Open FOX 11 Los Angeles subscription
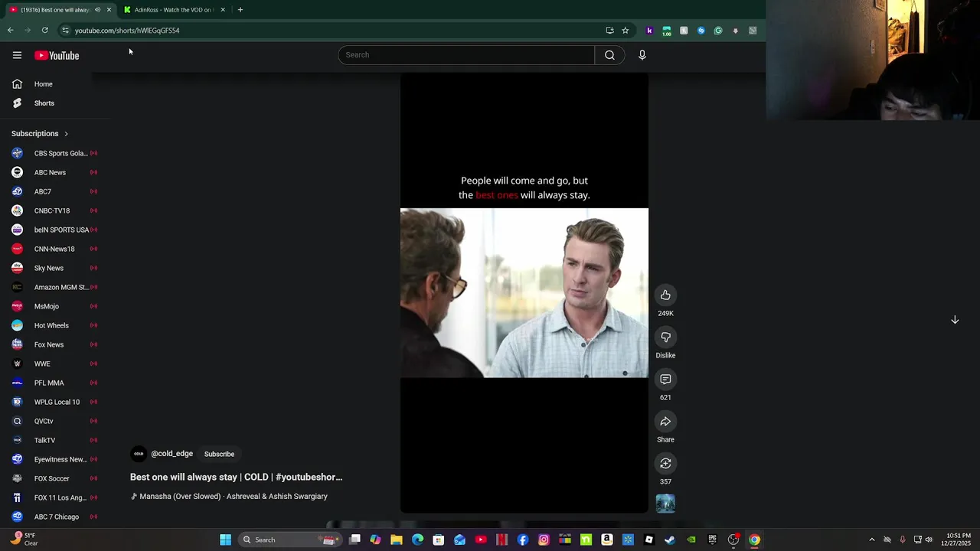The image size is (980, 551). point(54,497)
